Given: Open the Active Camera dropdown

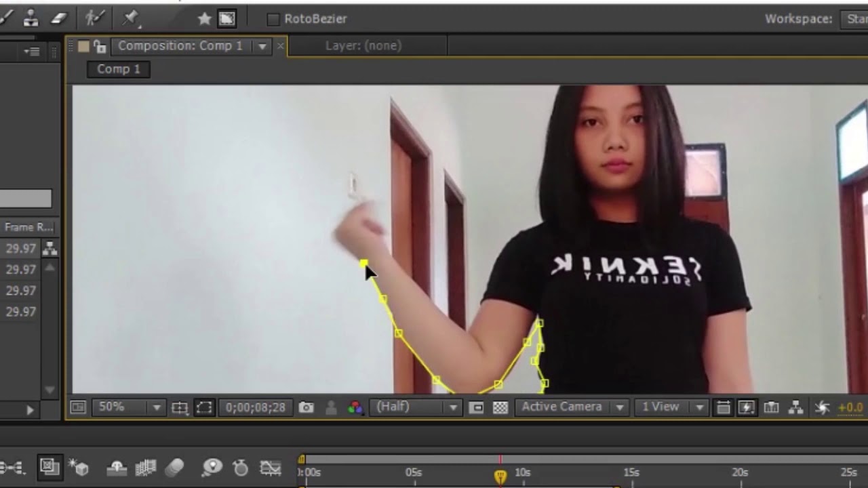Looking at the screenshot, I should pos(570,407).
